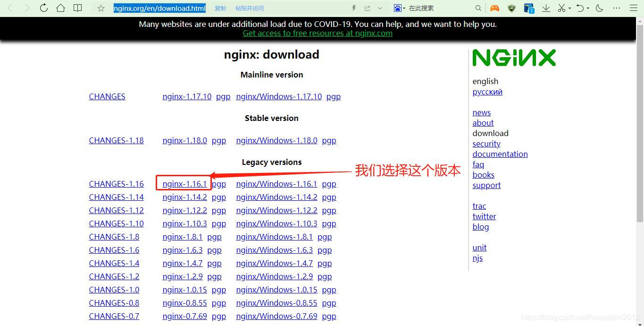Download nginx/Windows-1.4.7

click(274, 263)
